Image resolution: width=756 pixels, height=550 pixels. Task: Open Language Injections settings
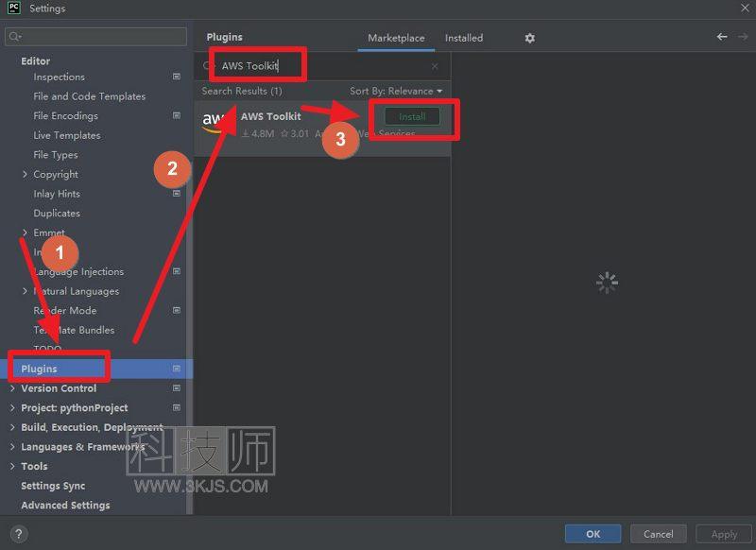coord(78,271)
